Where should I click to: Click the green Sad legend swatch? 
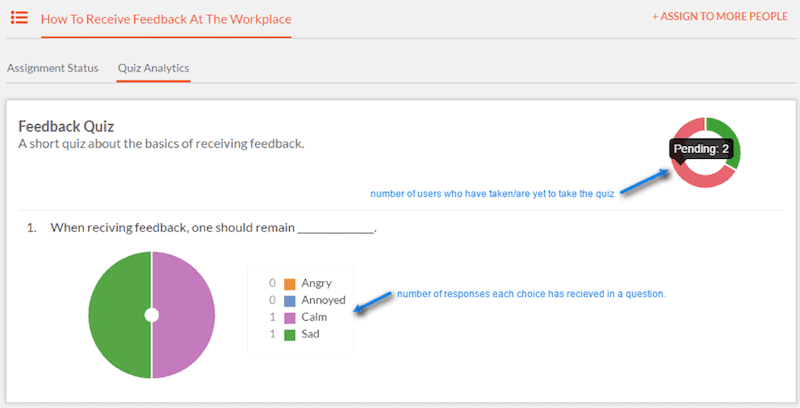(290, 335)
